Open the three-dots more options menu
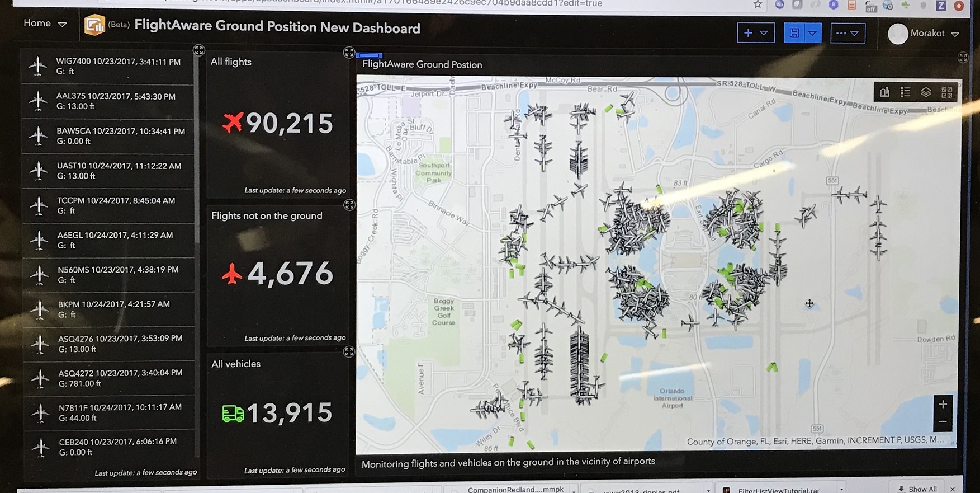Image resolution: width=980 pixels, height=493 pixels. pos(848,34)
